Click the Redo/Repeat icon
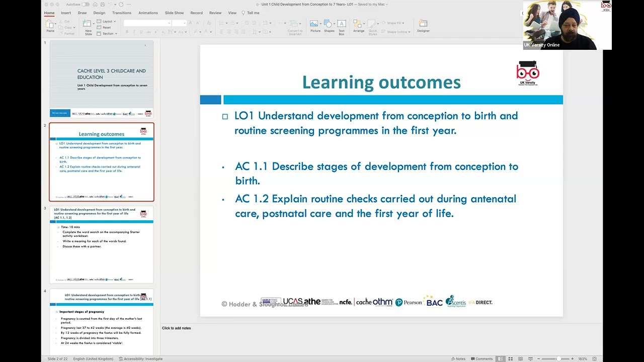 (121, 5)
